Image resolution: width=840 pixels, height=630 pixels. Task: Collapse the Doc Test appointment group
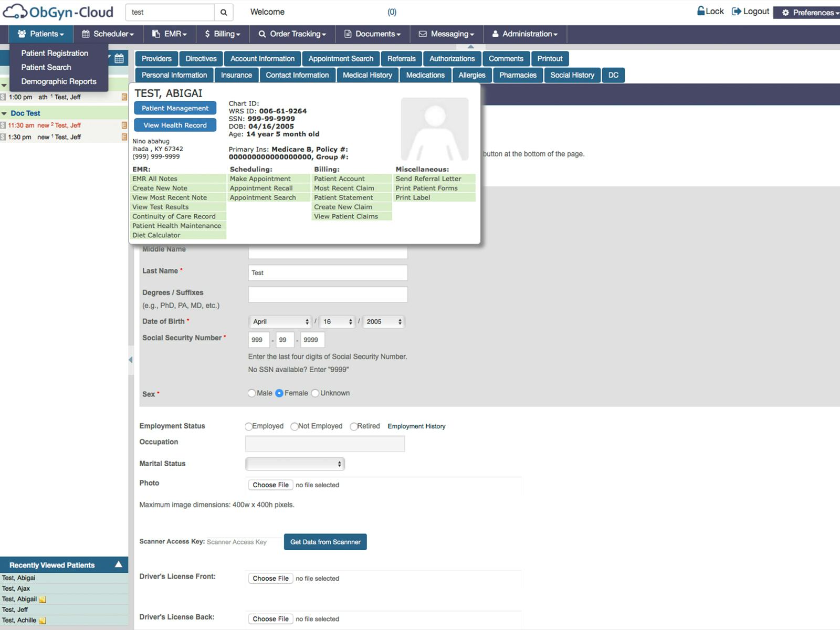tap(4, 113)
